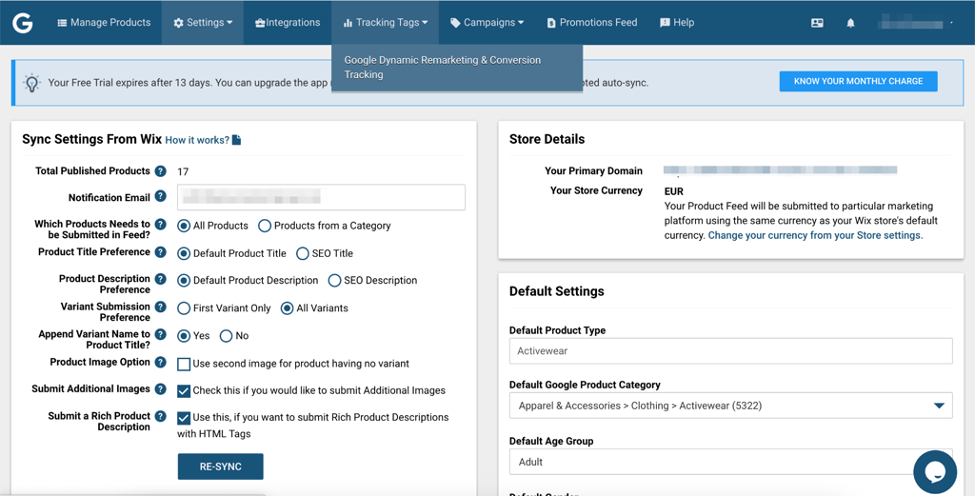This screenshot has width=977, height=497.
Task: Select First Variant Only option
Action: tap(184, 308)
